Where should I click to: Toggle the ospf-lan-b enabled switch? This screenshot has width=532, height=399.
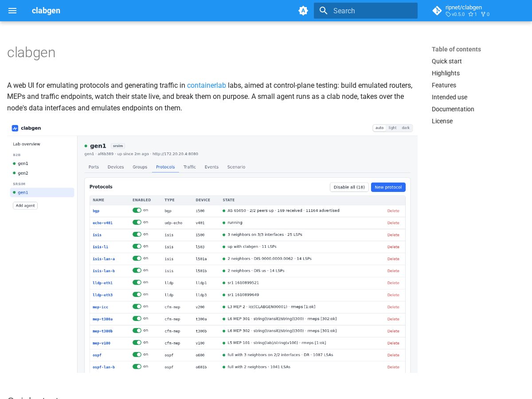coord(137,366)
